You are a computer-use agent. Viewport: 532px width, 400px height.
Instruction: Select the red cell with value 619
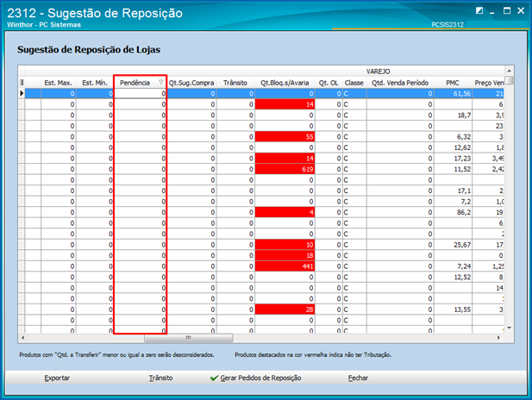(x=285, y=169)
